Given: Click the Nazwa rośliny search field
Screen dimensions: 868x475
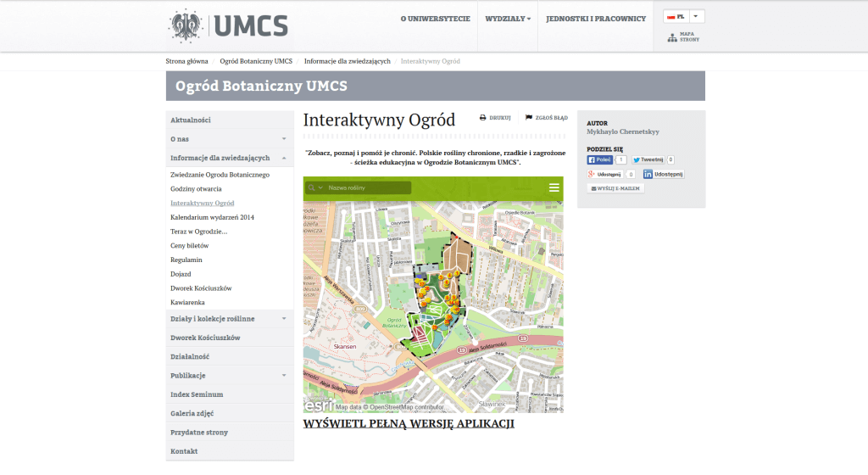Looking at the screenshot, I should (368, 187).
